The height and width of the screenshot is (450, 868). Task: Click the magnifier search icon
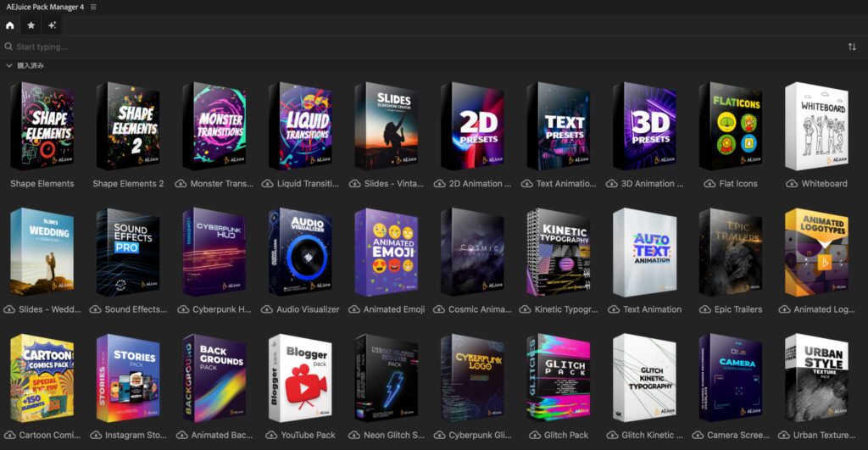[x=8, y=47]
